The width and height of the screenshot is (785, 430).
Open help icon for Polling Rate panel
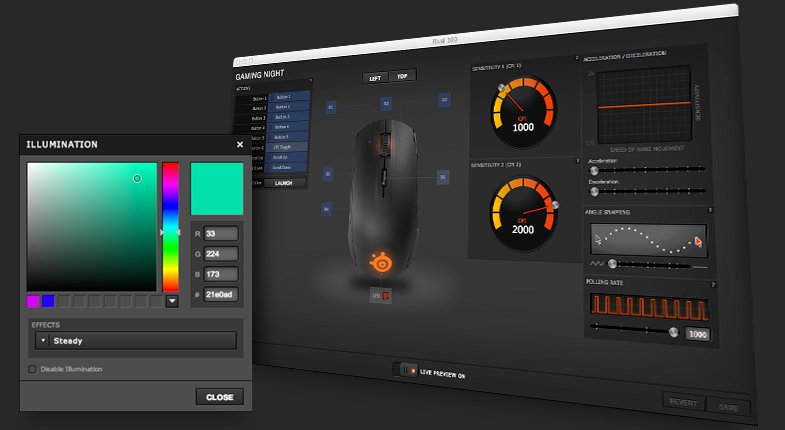(x=713, y=285)
